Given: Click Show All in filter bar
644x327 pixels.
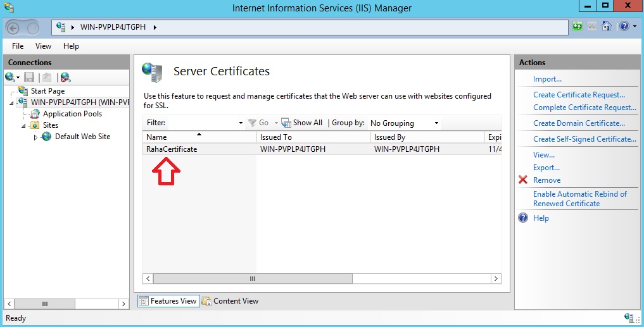Looking at the screenshot, I should (x=302, y=123).
